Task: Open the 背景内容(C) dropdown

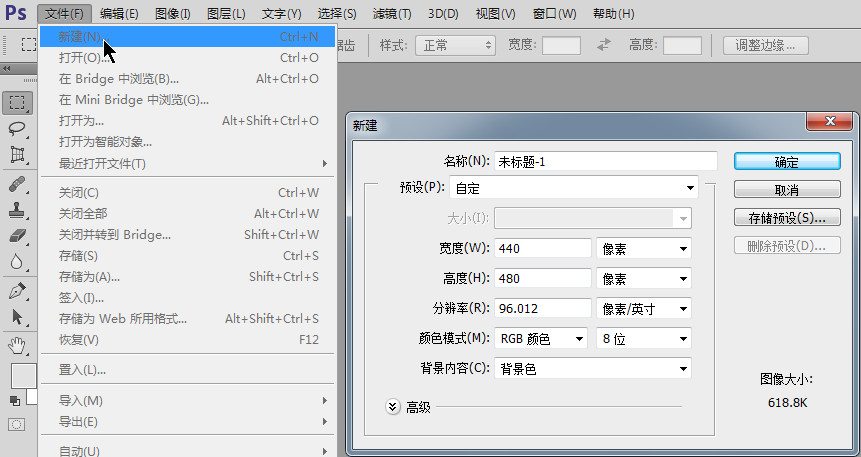Action: (x=592, y=369)
